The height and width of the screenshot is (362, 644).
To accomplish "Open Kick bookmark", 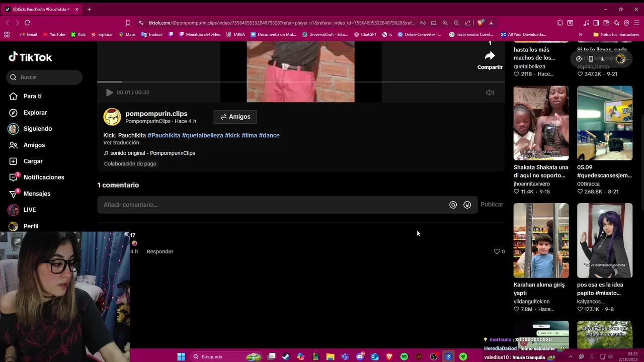I will [78, 35].
